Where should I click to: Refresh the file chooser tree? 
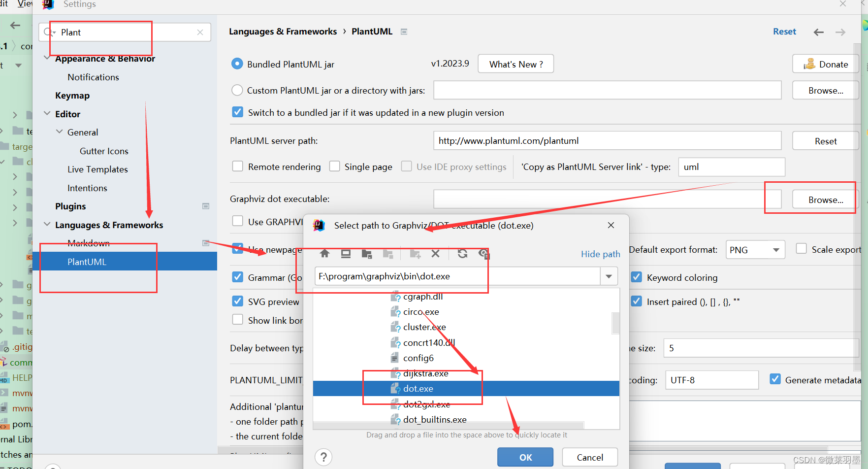[x=462, y=254]
